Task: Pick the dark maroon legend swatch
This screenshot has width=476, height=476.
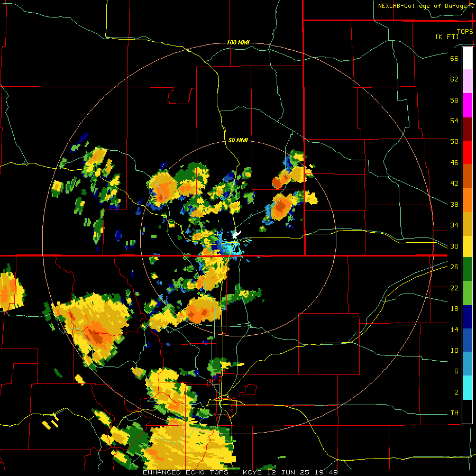Action: [x=467, y=129]
